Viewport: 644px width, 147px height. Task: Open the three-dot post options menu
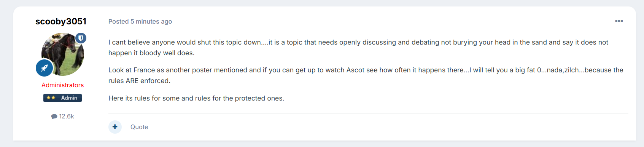point(619,21)
